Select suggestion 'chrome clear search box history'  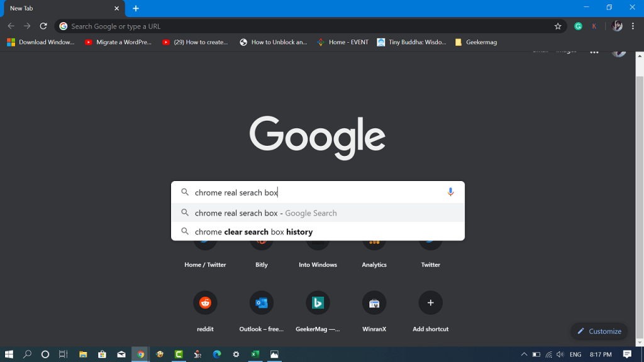coord(318,232)
